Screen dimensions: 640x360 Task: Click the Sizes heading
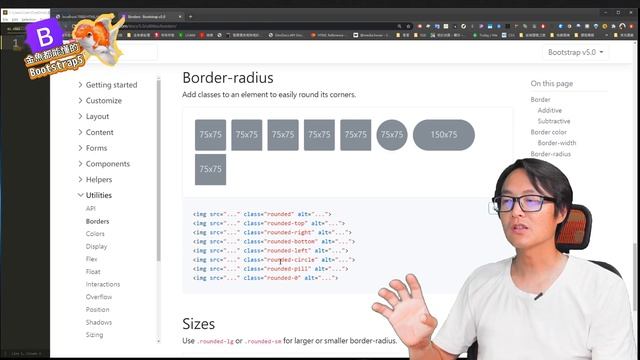[198, 324]
